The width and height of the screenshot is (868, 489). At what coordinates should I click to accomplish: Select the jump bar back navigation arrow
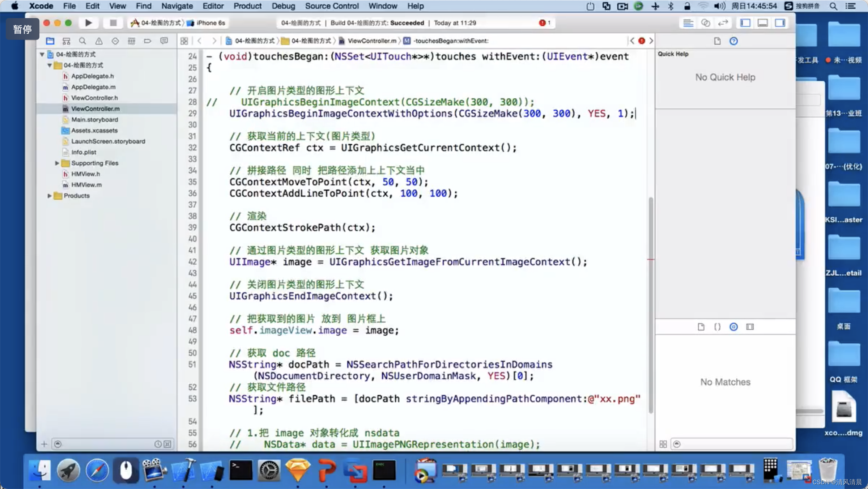[199, 41]
